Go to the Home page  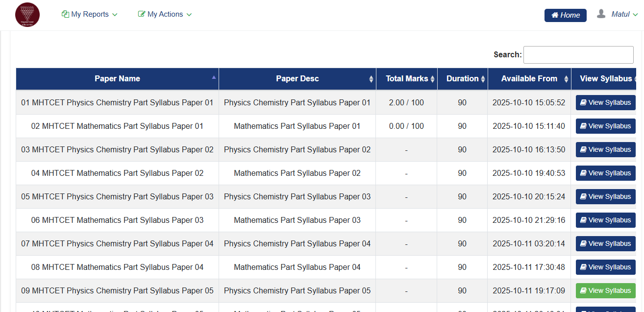(x=565, y=15)
